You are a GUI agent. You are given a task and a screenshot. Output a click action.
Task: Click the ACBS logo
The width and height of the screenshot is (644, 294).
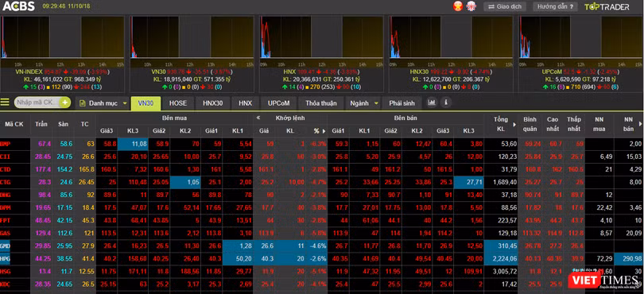coord(19,6)
